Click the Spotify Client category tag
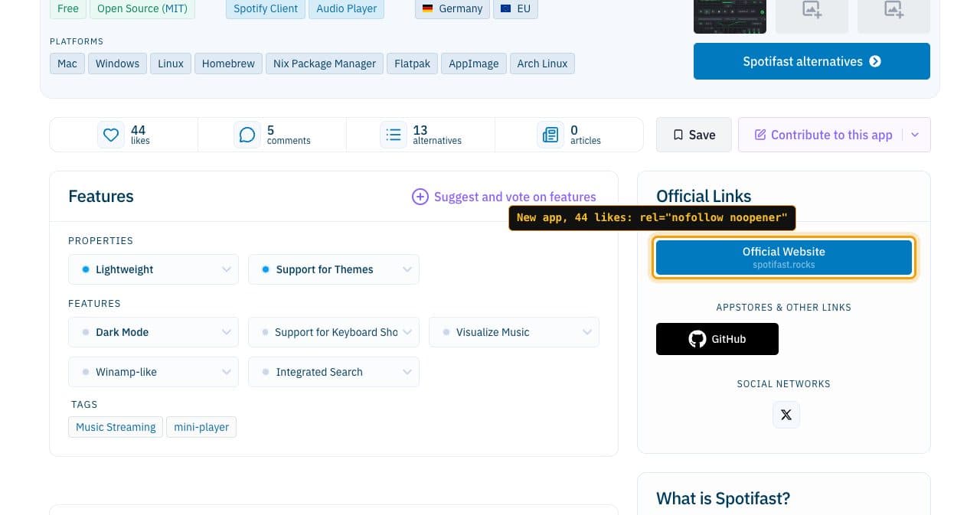 click(x=266, y=9)
